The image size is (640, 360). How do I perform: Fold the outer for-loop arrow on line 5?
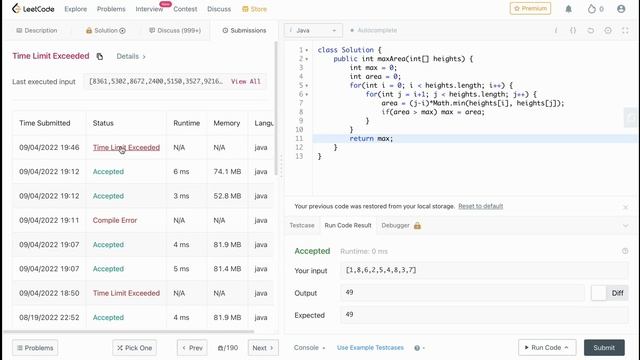pos(307,86)
